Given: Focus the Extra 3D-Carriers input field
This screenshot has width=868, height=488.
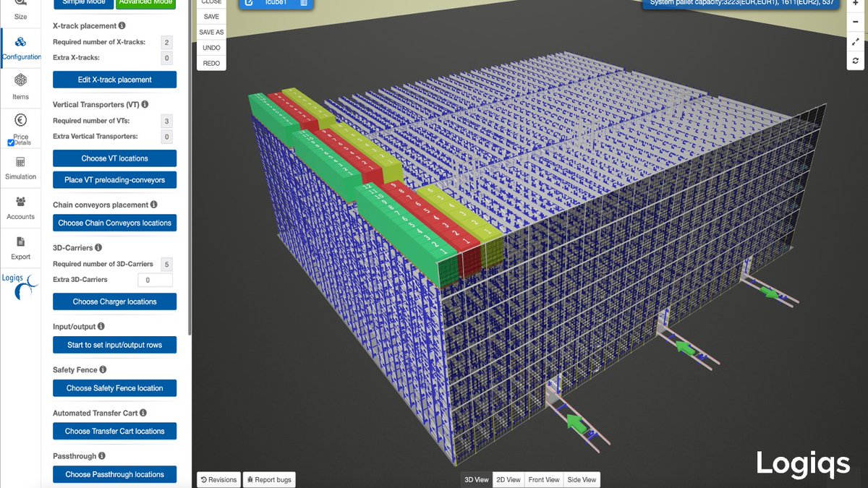Looking at the screenshot, I should 155,280.
